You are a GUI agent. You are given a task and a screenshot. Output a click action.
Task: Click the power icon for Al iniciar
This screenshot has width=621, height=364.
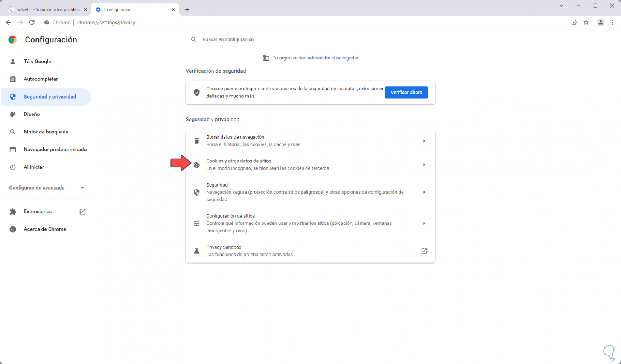click(x=13, y=167)
